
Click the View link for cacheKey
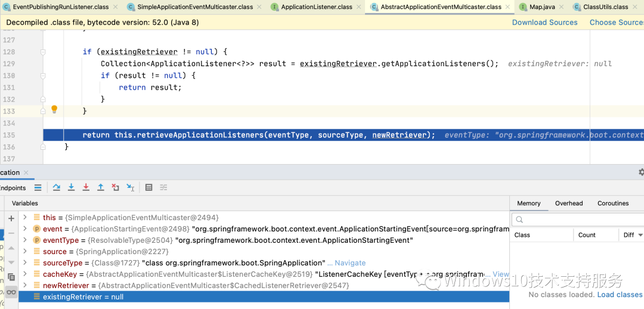pyautogui.click(x=501, y=274)
